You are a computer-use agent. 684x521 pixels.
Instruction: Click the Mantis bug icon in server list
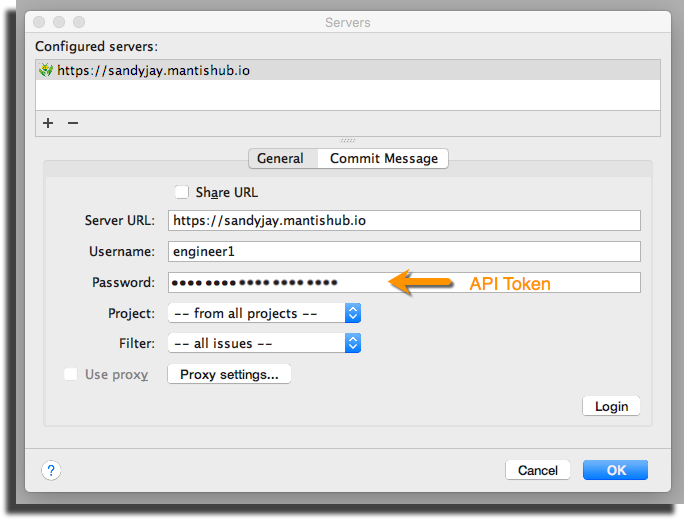click(x=46, y=70)
